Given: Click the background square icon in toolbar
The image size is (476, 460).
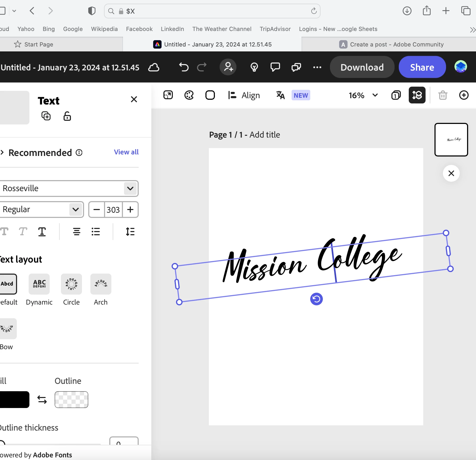Looking at the screenshot, I should (x=210, y=95).
